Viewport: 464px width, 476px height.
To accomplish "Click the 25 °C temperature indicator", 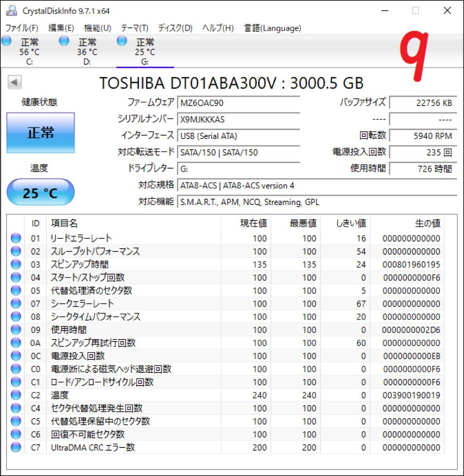I will click(x=40, y=193).
